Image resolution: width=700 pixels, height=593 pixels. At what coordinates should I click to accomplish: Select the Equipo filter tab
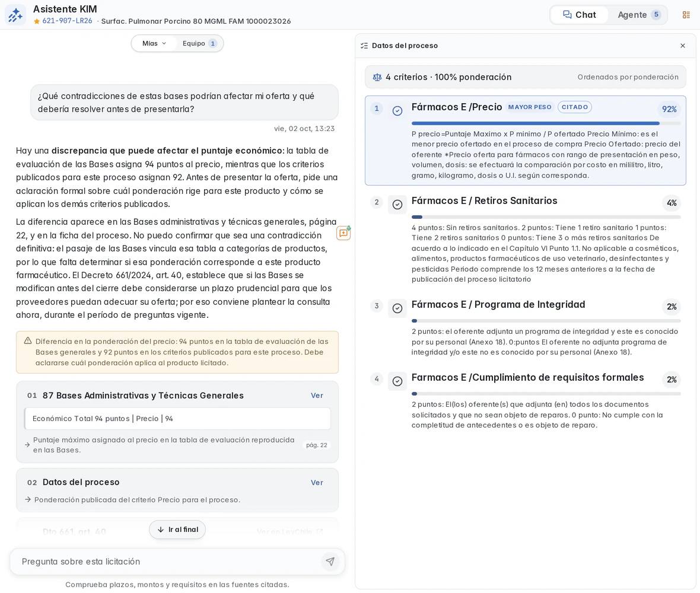[x=199, y=43]
